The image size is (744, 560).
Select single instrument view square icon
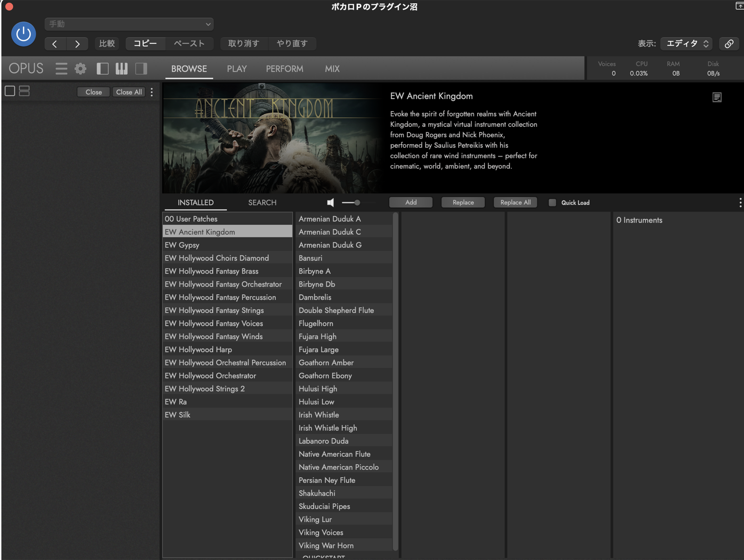[10, 91]
